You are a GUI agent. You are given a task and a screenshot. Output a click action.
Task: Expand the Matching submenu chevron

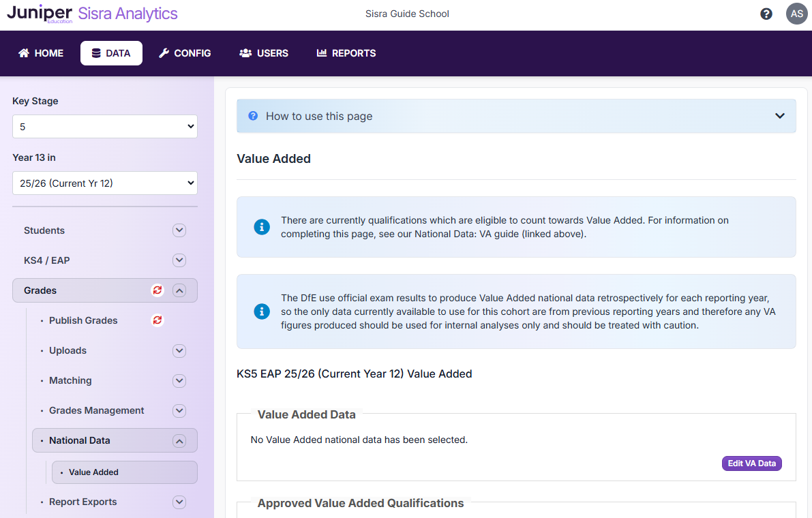(x=179, y=381)
